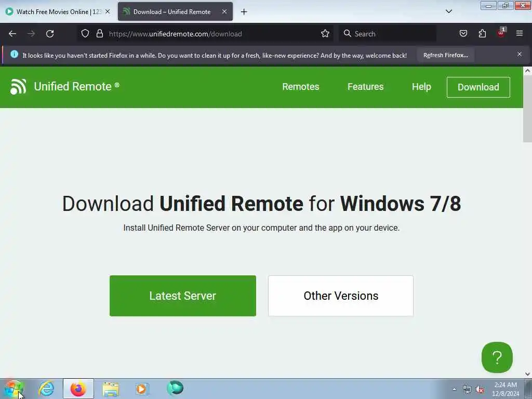Screen dimensions: 532x399
Task: Click the info icon in notification bar
Action: tap(14, 54)
